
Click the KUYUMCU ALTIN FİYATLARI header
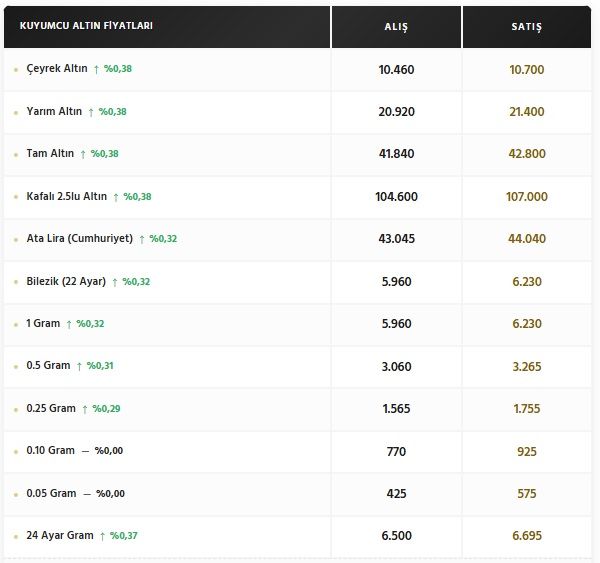coord(86,26)
